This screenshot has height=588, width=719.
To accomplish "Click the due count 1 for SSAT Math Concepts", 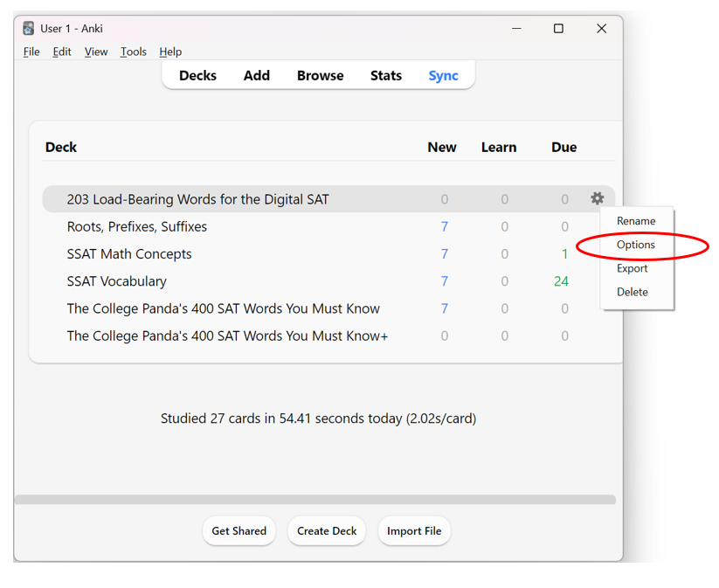I will (565, 254).
